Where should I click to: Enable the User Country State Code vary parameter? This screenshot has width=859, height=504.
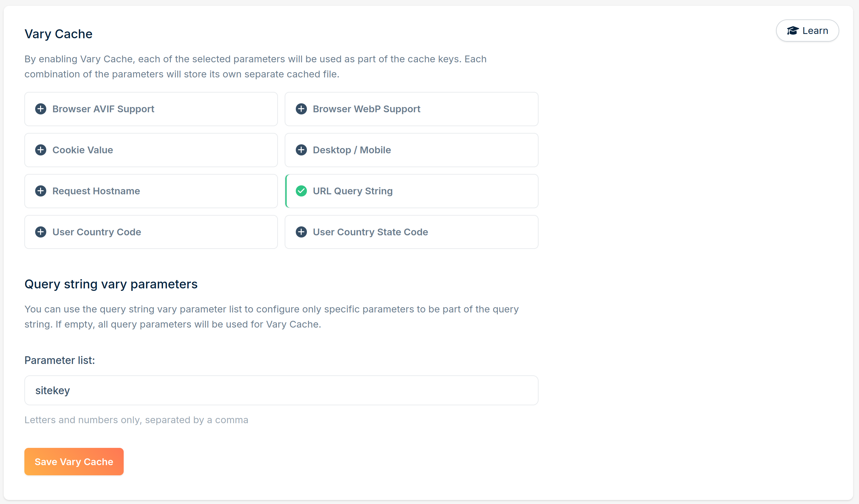(411, 232)
